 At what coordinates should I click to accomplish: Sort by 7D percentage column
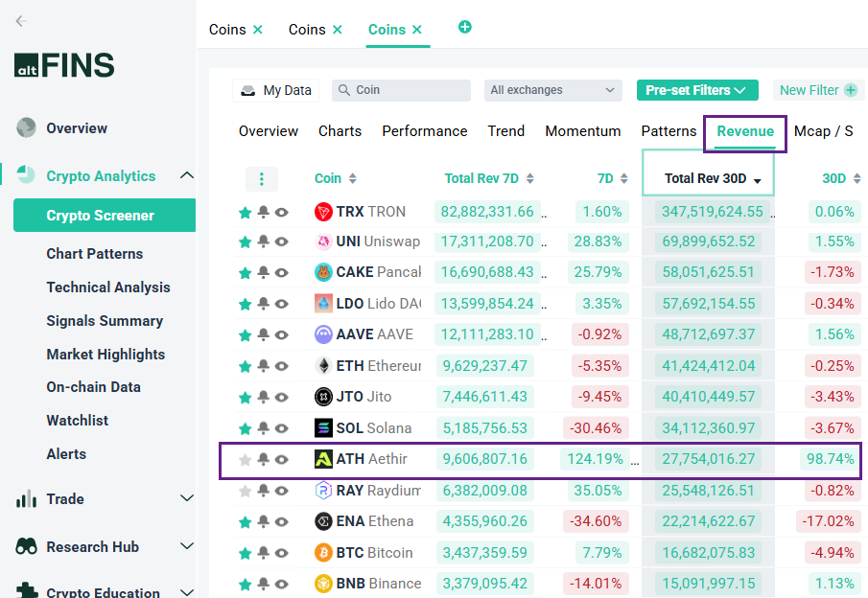[612, 178]
